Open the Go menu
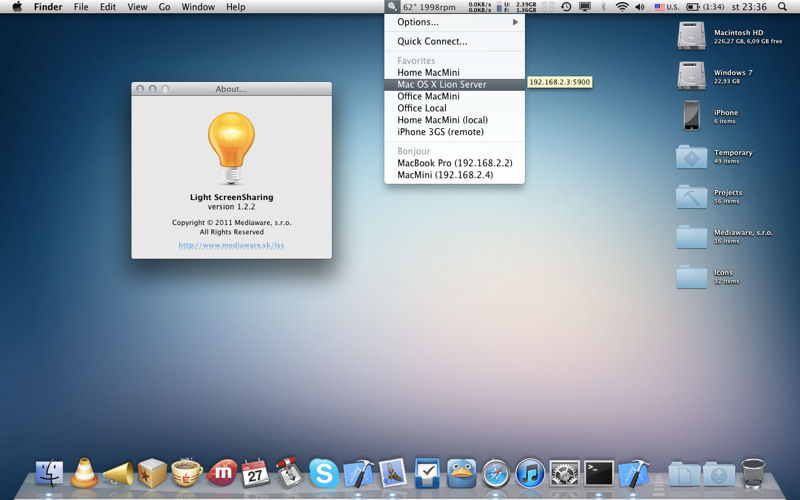This screenshot has width=800, height=500. click(164, 7)
